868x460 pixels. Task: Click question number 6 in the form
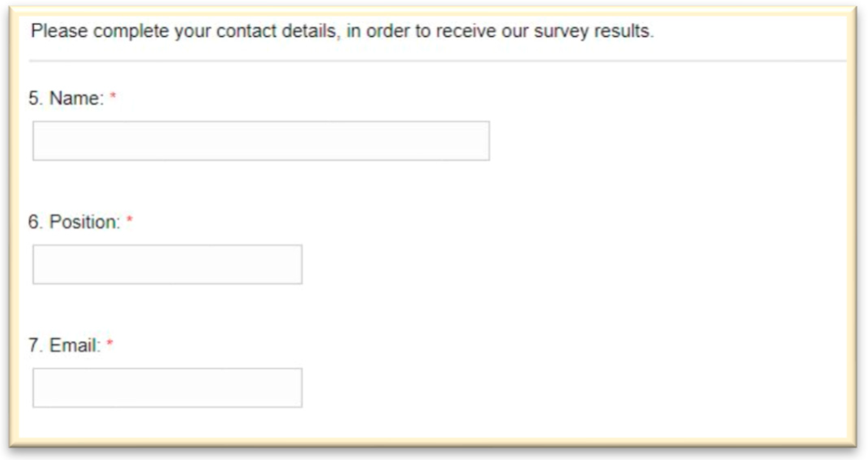click(34, 222)
